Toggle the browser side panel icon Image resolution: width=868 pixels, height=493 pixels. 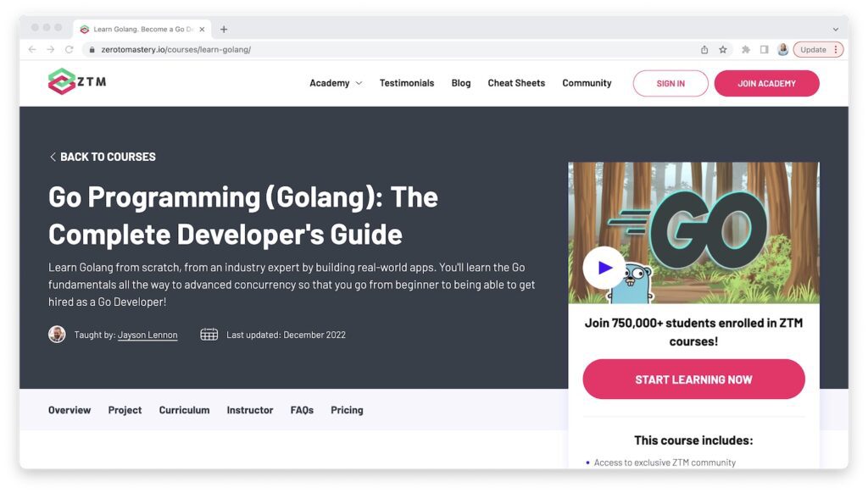pos(764,50)
